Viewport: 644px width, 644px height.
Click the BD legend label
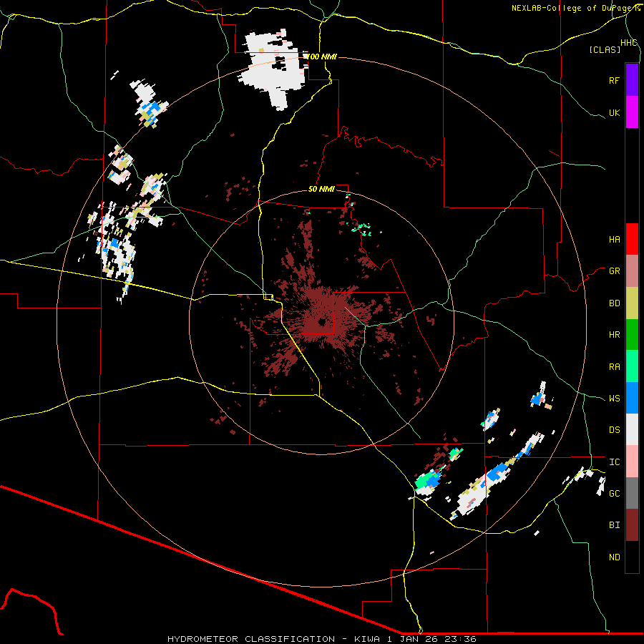pos(614,303)
